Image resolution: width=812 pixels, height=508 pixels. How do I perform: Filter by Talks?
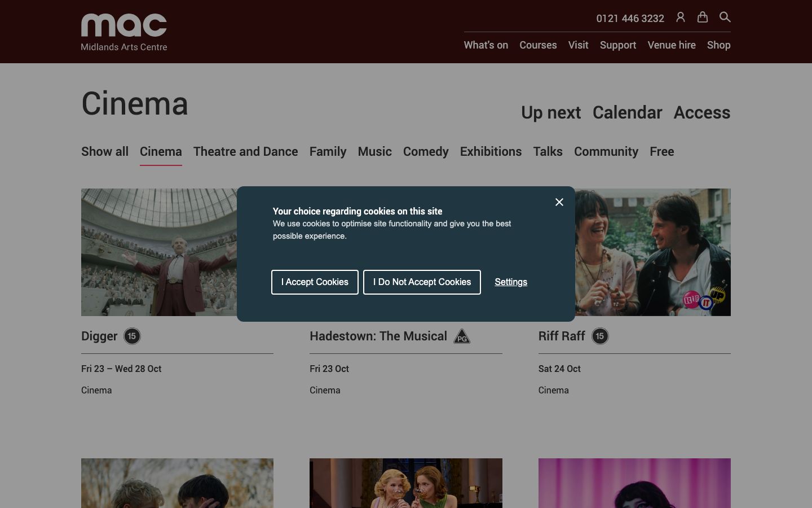pos(548,152)
